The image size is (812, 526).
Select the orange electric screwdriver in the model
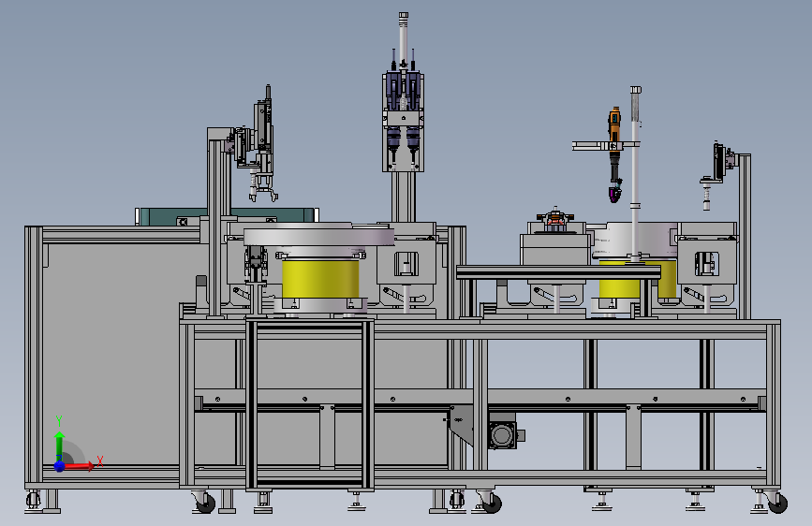pyautogui.click(x=614, y=125)
